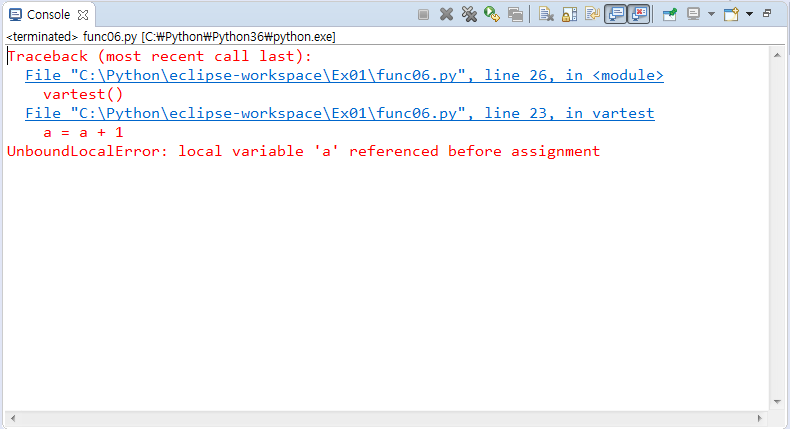
Task: Click Pin Console icon
Action: [670, 14]
